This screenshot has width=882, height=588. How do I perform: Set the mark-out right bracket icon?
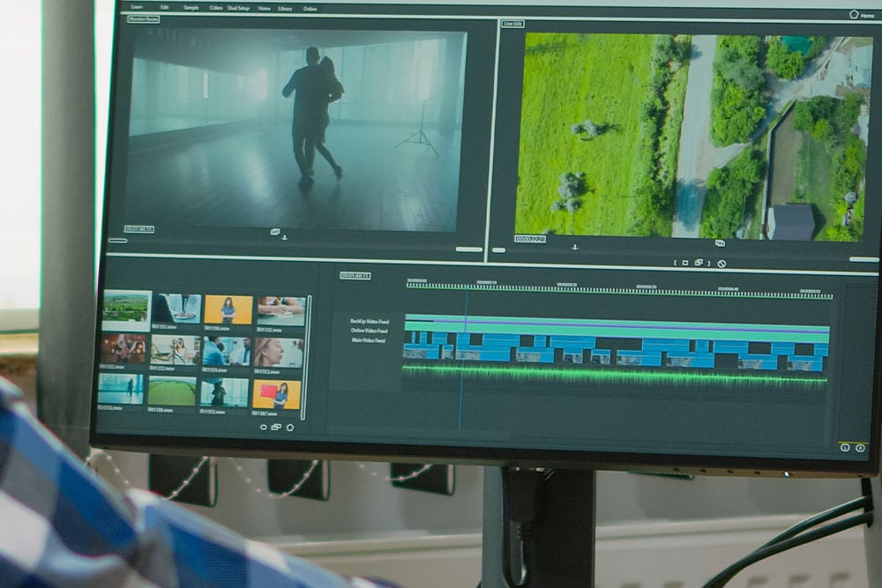coord(709,263)
